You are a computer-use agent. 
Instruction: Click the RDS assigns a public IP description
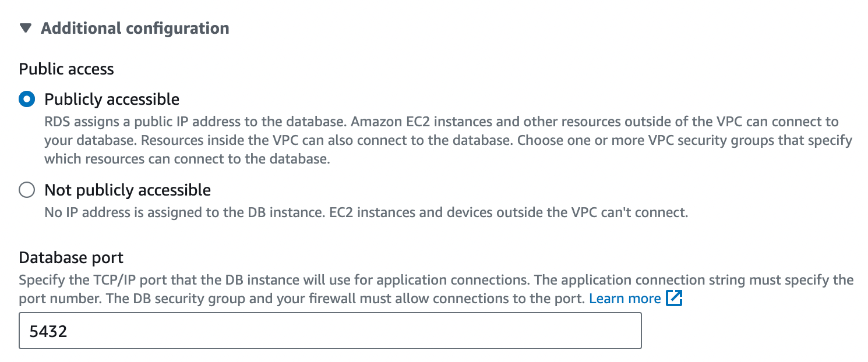click(x=449, y=140)
